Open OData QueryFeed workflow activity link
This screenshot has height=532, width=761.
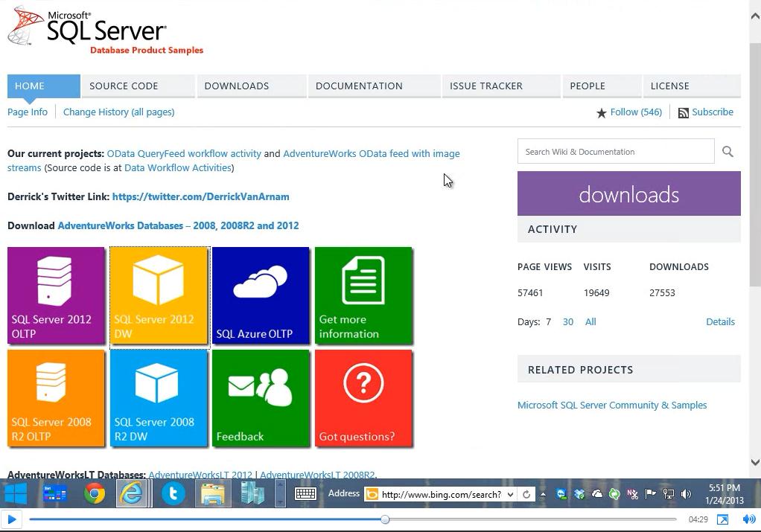coord(184,154)
